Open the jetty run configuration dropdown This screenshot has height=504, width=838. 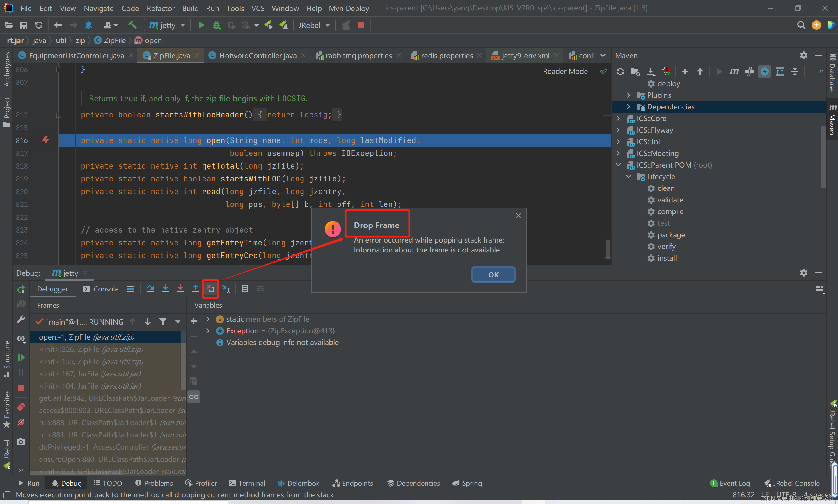pyautogui.click(x=167, y=25)
